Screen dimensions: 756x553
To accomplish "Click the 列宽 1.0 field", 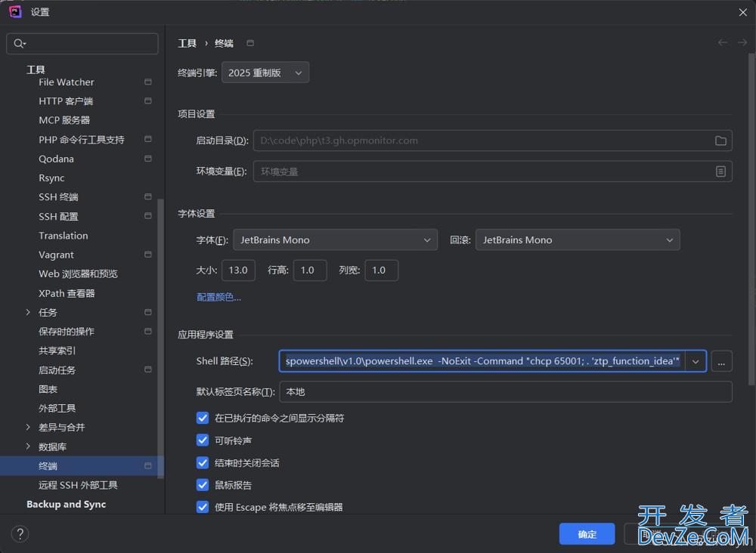I will (x=381, y=270).
